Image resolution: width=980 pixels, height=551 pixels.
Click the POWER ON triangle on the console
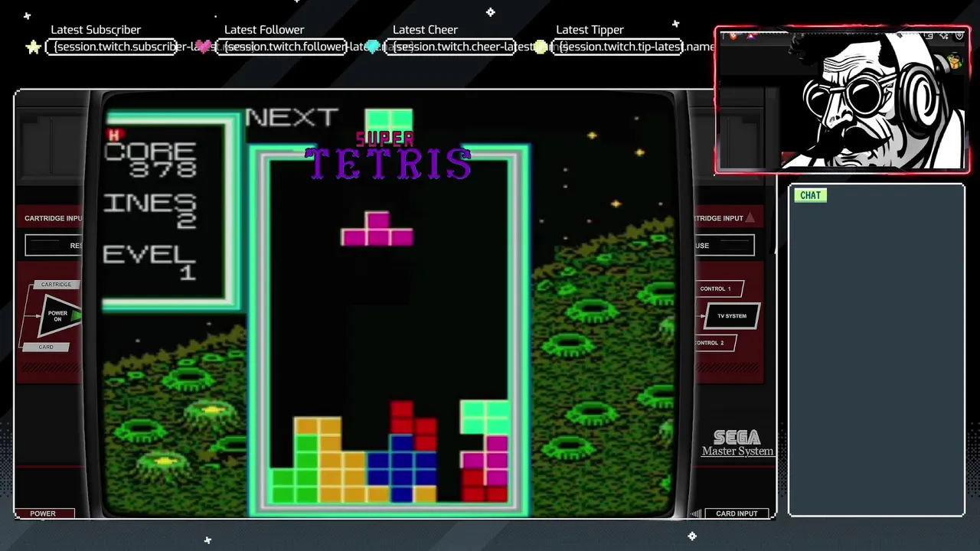click(x=59, y=316)
